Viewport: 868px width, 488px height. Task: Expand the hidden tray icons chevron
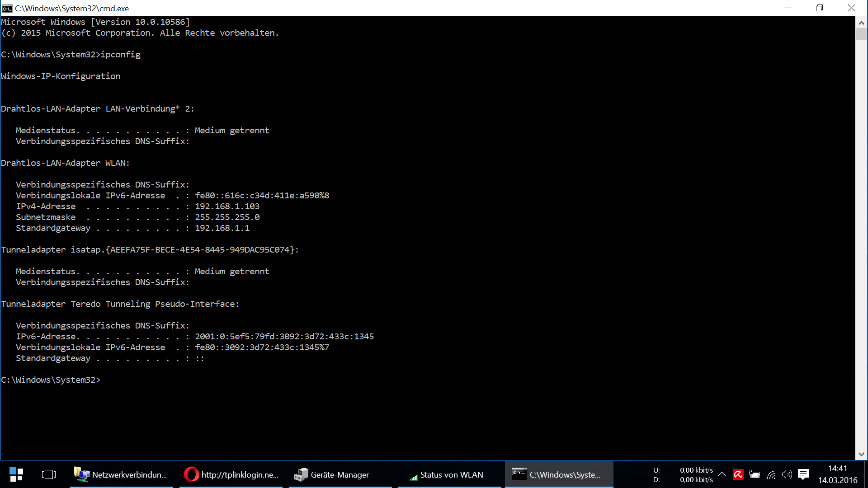pyautogui.click(x=722, y=474)
